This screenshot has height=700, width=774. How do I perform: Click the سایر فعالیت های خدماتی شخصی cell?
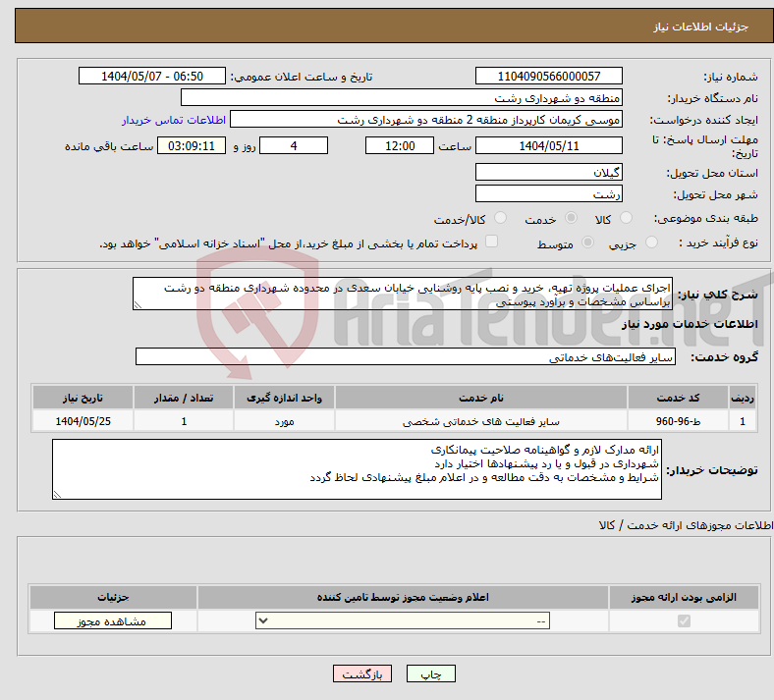click(x=481, y=421)
